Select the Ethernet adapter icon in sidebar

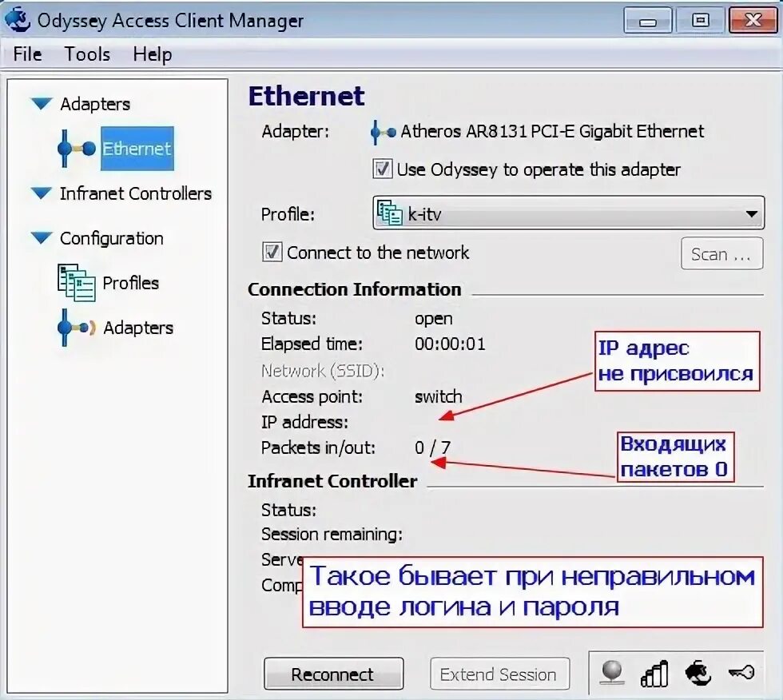(76, 149)
